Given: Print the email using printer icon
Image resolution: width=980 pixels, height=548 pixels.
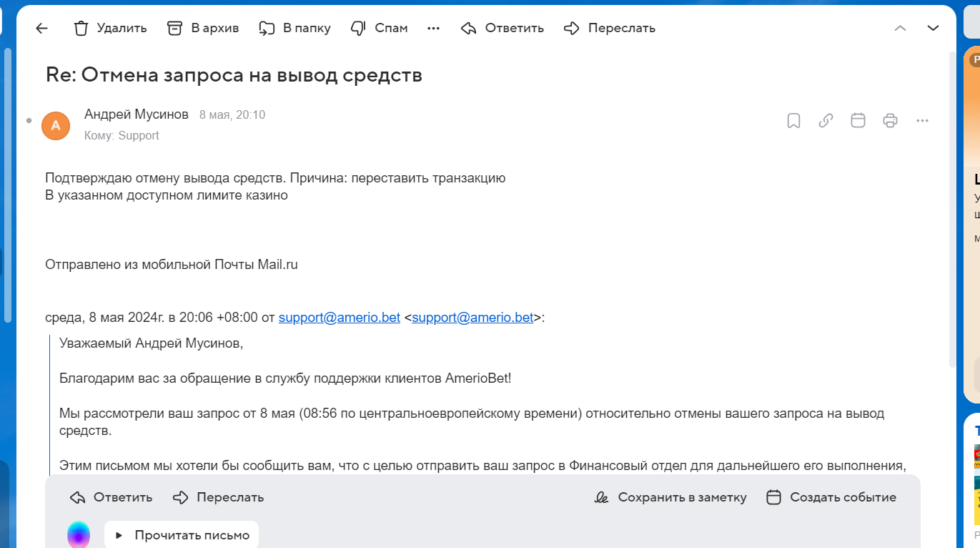Looking at the screenshot, I should pyautogui.click(x=890, y=121).
